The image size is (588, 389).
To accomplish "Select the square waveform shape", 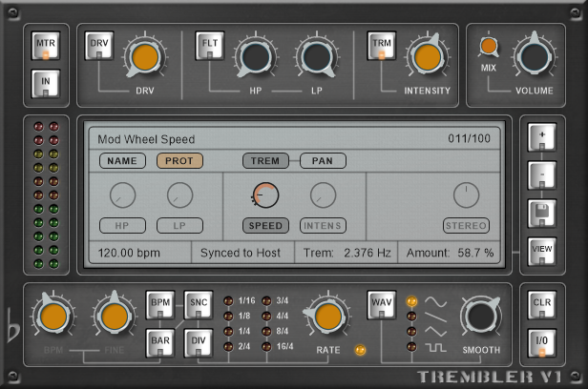I will 434,347.
